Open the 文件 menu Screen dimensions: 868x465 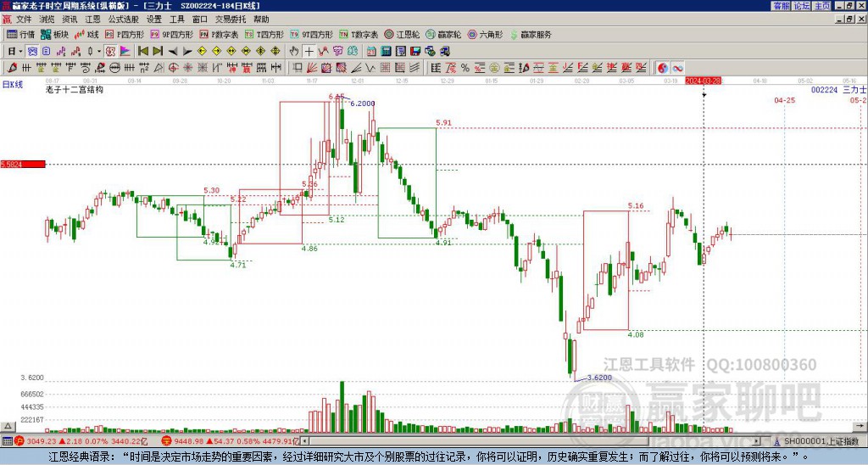(24, 20)
